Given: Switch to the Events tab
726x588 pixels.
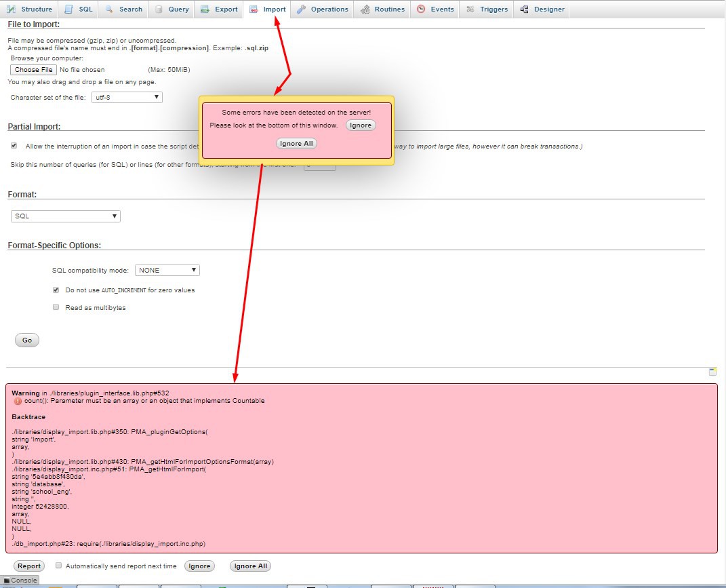Looking at the screenshot, I should (x=435, y=9).
